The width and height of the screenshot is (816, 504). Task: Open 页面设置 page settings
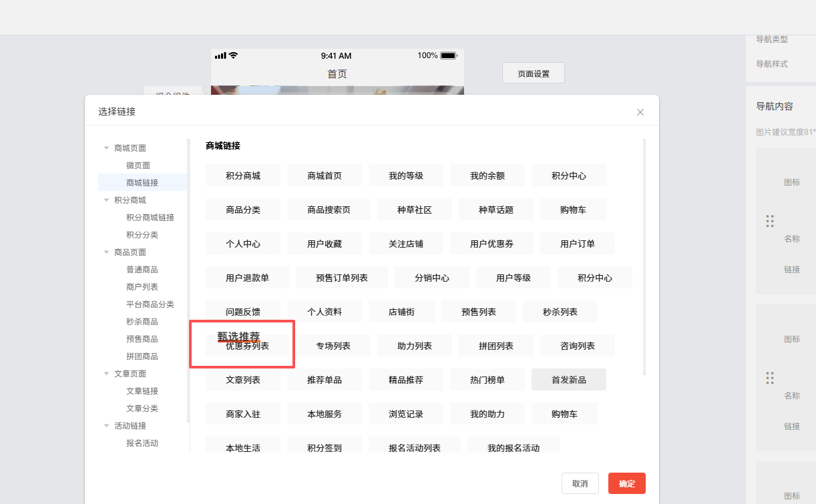[533, 73]
